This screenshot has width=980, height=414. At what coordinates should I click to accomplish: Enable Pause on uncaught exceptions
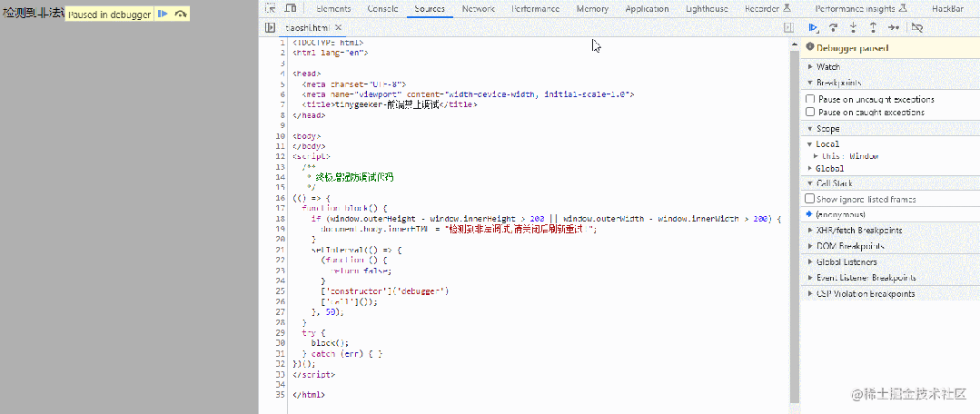[811, 99]
